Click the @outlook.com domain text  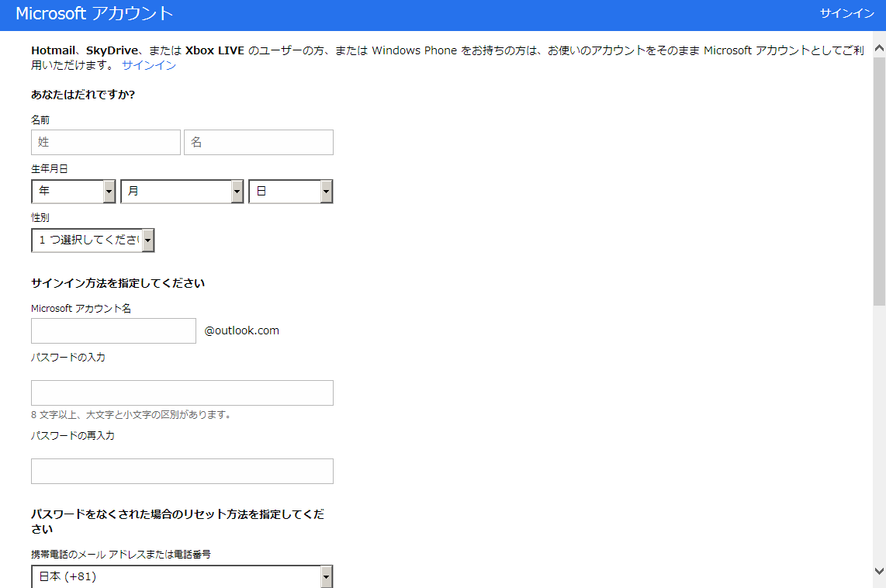[241, 331]
